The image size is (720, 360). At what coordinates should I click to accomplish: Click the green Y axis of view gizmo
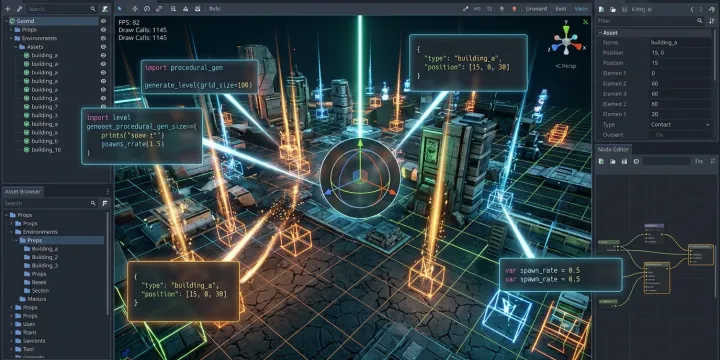(x=566, y=29)
